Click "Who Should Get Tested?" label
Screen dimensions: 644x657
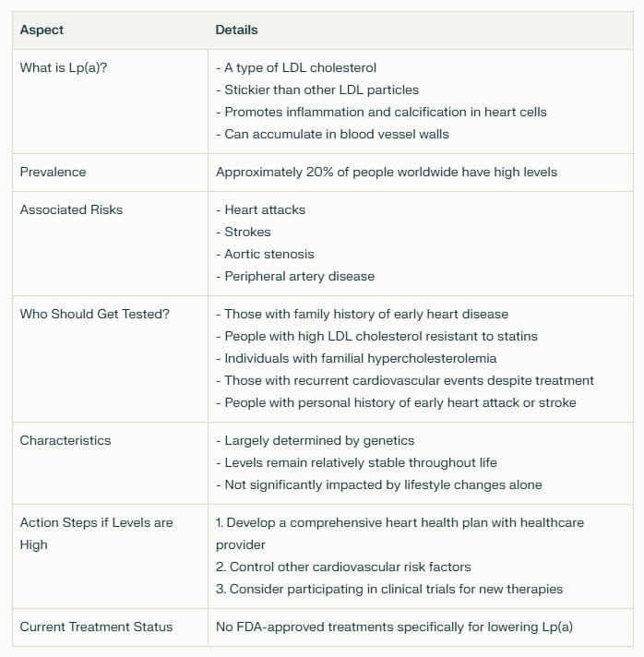(x=95, y=314)
